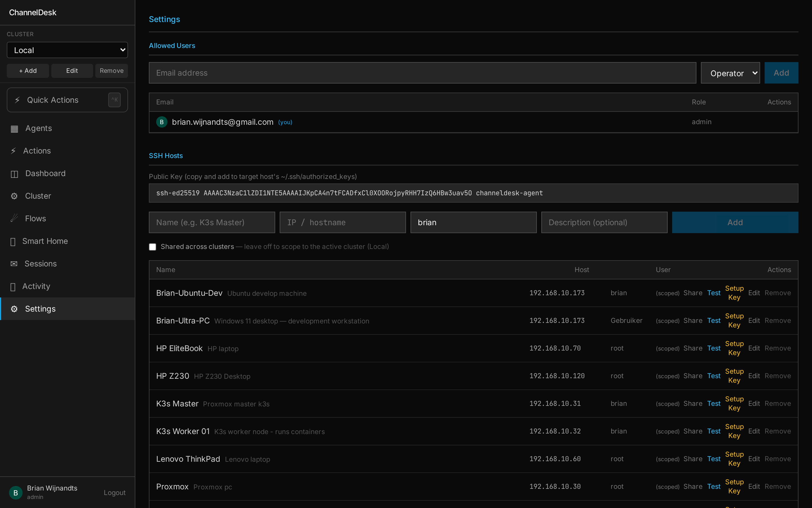Share the Brian-Ultra-PC host
This screenshot has width=812, height=508.
693,321
